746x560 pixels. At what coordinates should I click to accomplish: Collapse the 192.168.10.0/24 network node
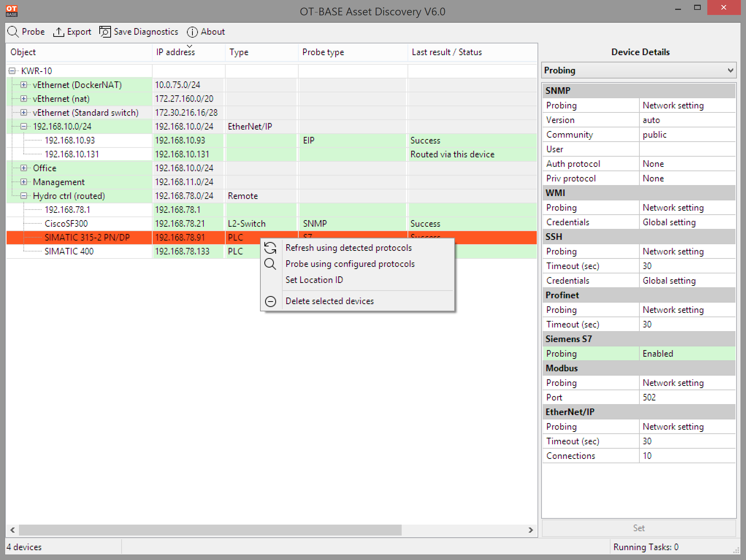coord(24,126)
